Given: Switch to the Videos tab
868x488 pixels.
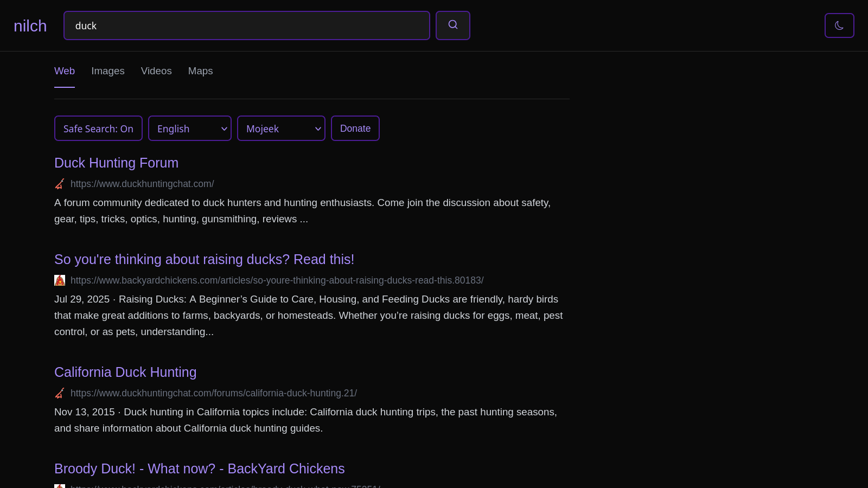Looking at the screenshot, I should pos(156,71).
